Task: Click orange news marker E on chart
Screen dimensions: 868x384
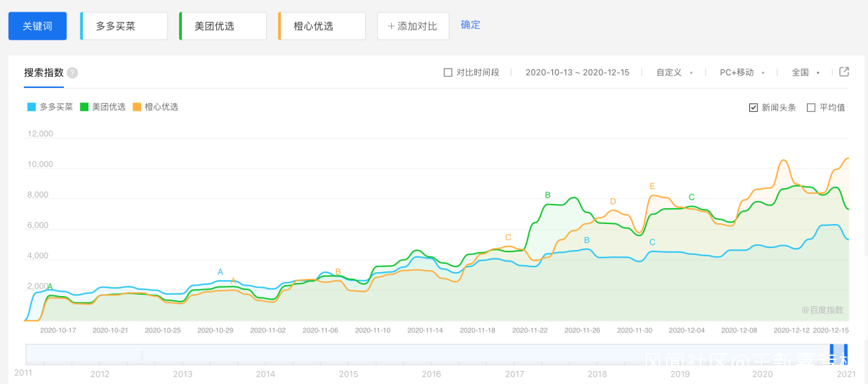Action: click(652, 186)
